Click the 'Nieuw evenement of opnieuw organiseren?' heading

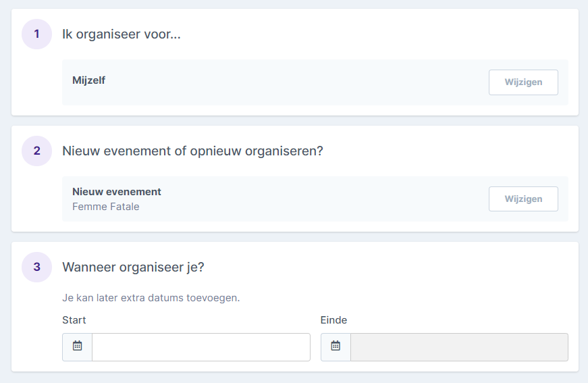click(x=192, y=151)
